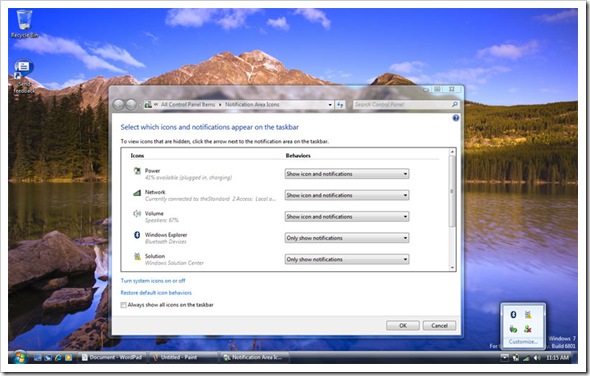Click the Windows Explorer row label

click(x=166, y=235)
